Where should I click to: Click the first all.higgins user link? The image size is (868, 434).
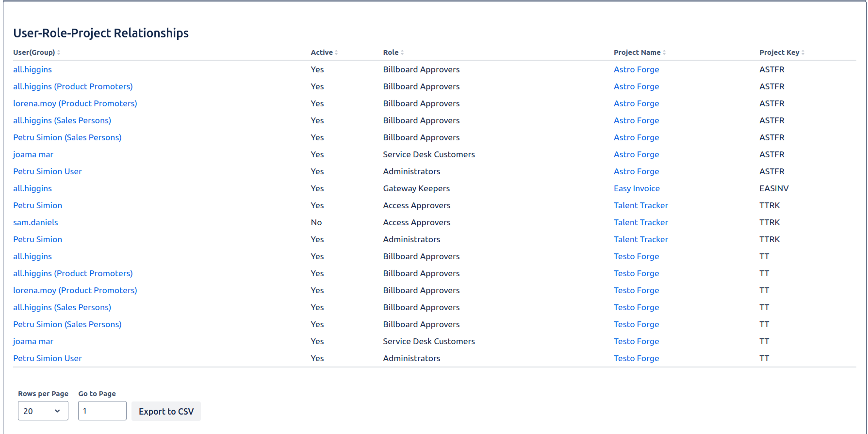[33, 69]
